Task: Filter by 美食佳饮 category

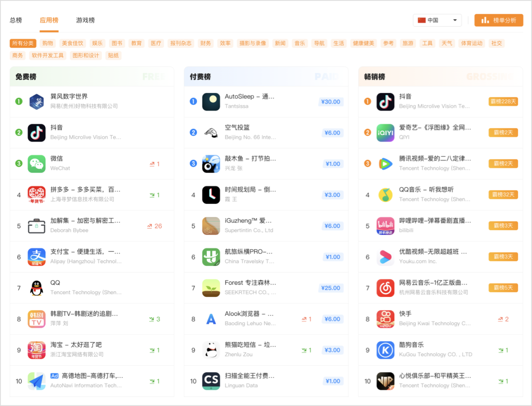Action: (x=72, y=43)
